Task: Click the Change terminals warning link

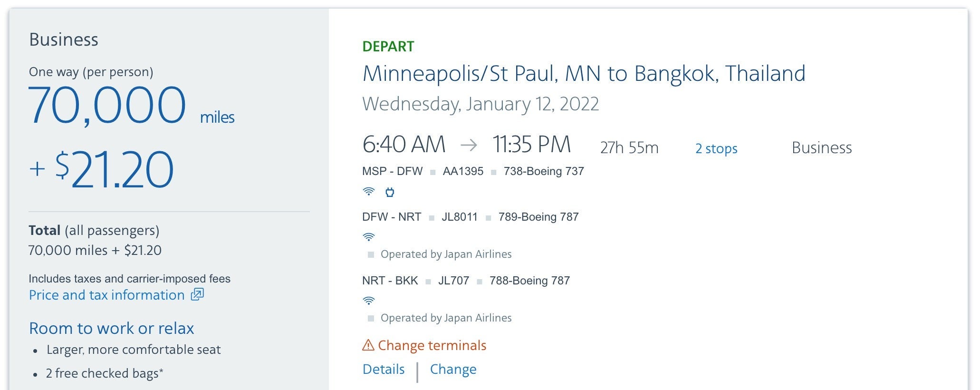Action: point(432,345)
